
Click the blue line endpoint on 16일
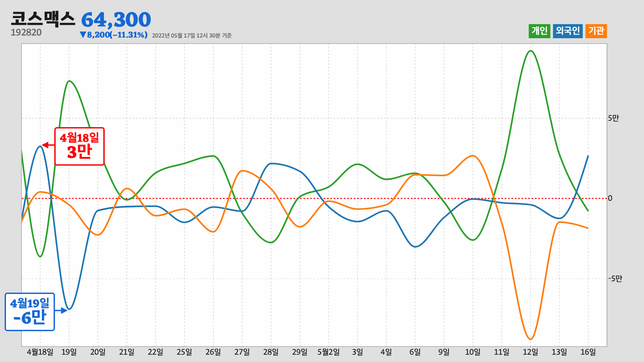click(588, 156)
